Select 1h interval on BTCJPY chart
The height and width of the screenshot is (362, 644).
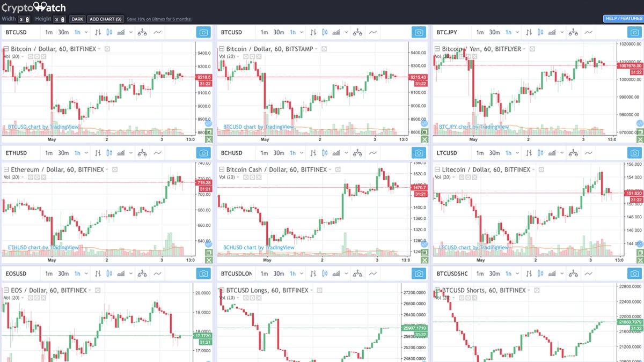[x=509, y=33]
